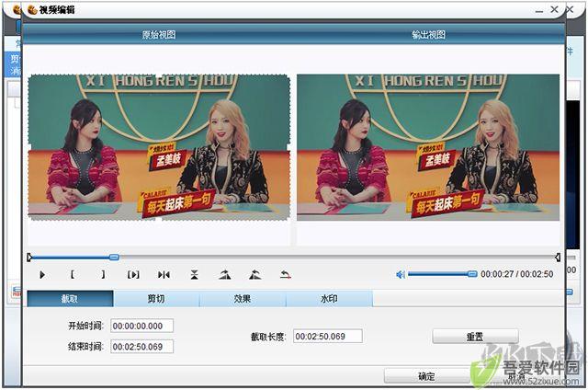Viewport: 588px width, 390px height.
Task: Click the vertical flip icon
Action: point(194,275)
